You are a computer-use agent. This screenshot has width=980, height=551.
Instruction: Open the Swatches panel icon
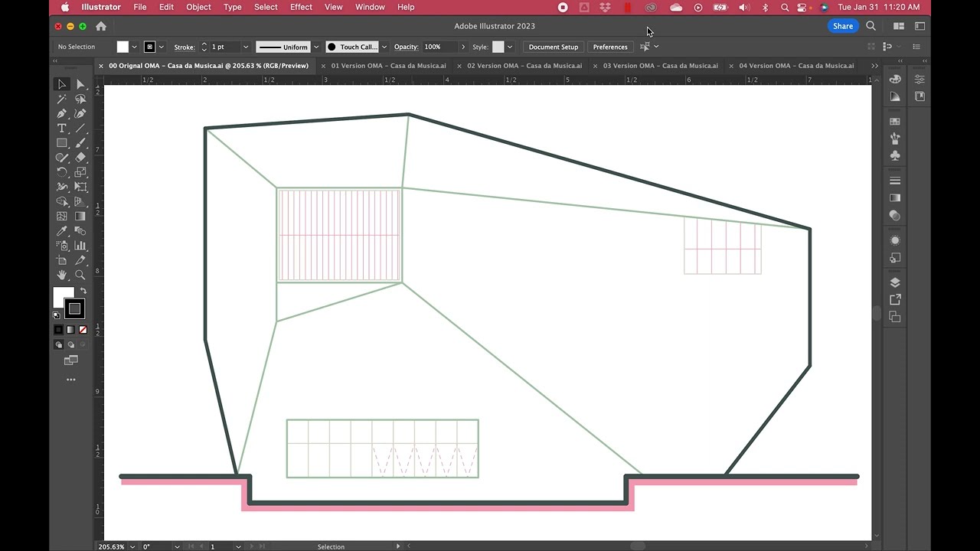click(895, 122)
